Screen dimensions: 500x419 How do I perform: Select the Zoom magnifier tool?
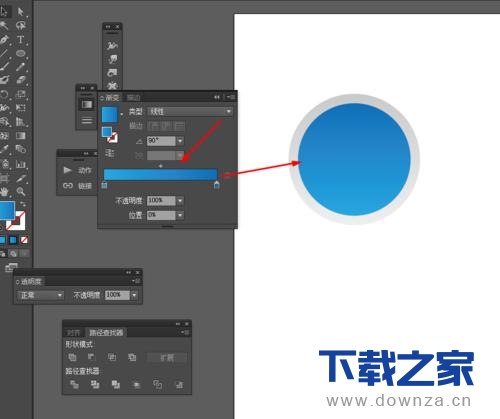pyautogui.click(x=21, y=192)
